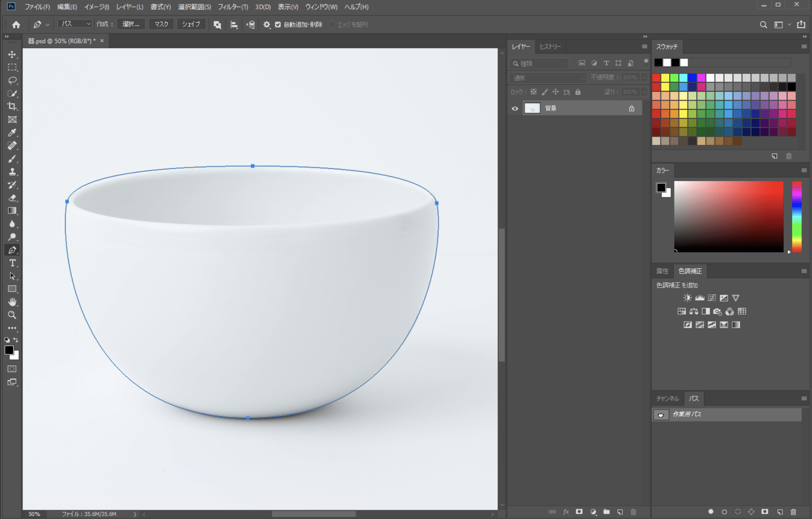Open the パス mode dropdown

pyautogui.click(x=75, y=24)
